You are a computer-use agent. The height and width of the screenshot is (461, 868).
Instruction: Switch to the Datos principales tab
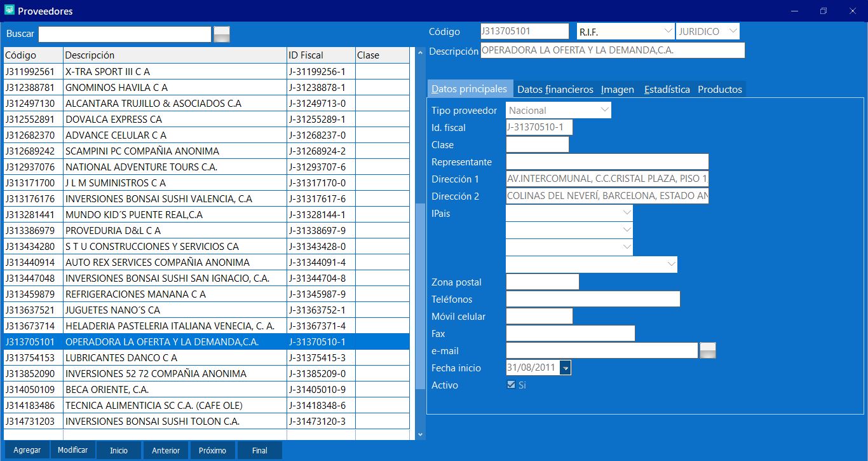[470, 89]
